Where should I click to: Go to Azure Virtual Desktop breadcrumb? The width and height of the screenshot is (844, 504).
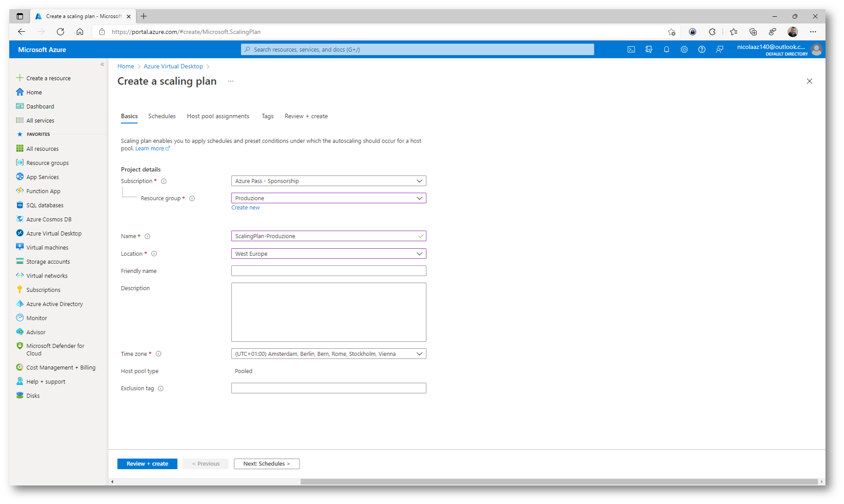pos(173,66)
